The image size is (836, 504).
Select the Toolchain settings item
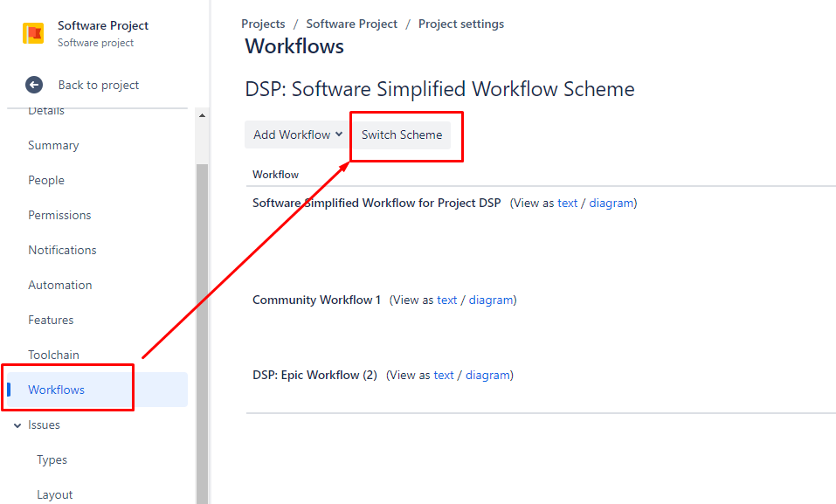coord(53,355)
